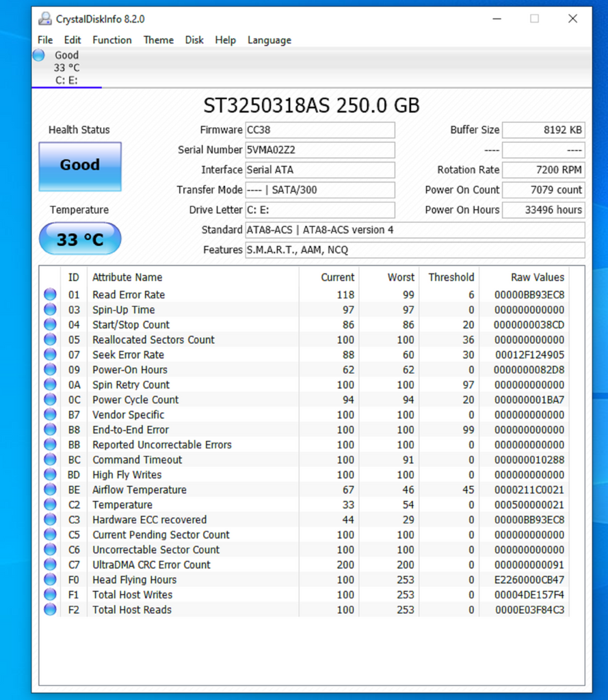608x700 pixels.
Task: Click the Good health status button
Action: [80, 167]
